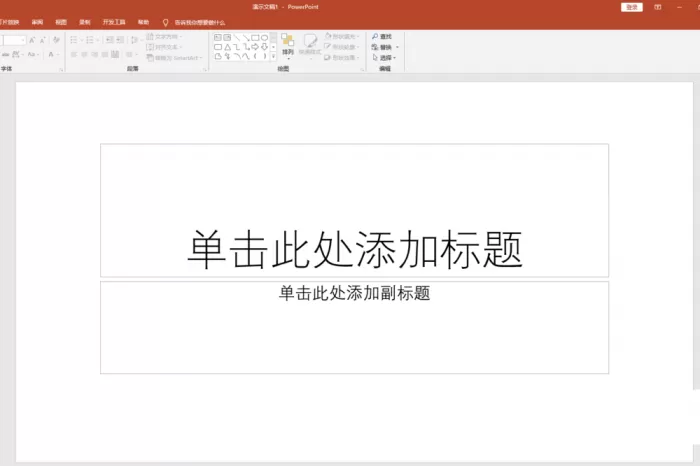Align text to the right
Image resolution: width=700 pixels, height=466 pixels.
pyautogui.click(x=95, y=54)
